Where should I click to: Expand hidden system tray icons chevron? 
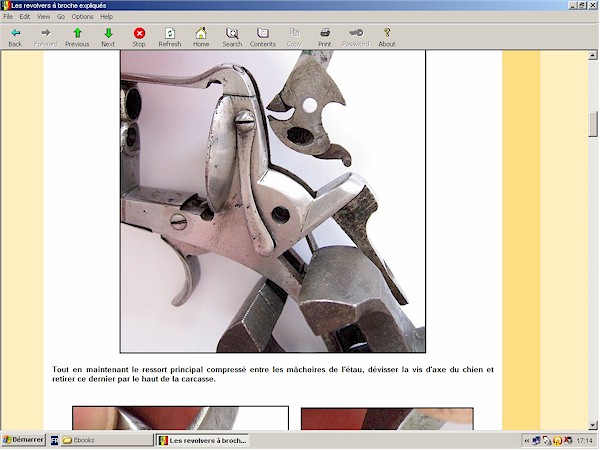tap(526, 440)
